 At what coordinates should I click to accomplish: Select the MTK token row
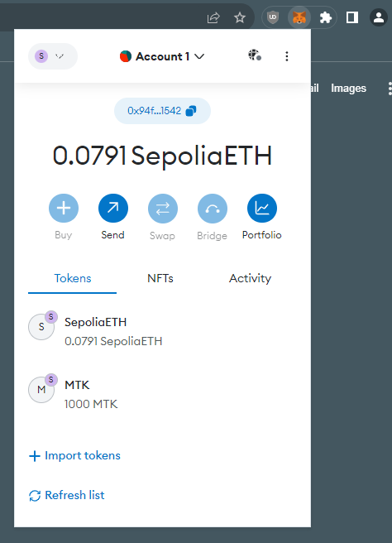(x=162, y=393)
